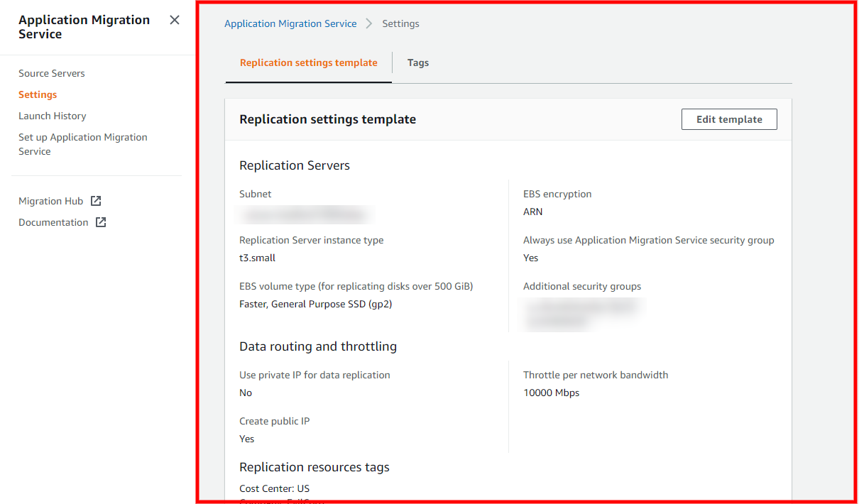
Task: Switch to the Tags tab
Action: [x=418, y=62]
